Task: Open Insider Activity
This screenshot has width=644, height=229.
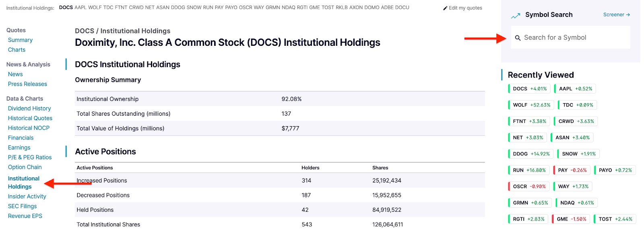Action: (x=27, y=196)
